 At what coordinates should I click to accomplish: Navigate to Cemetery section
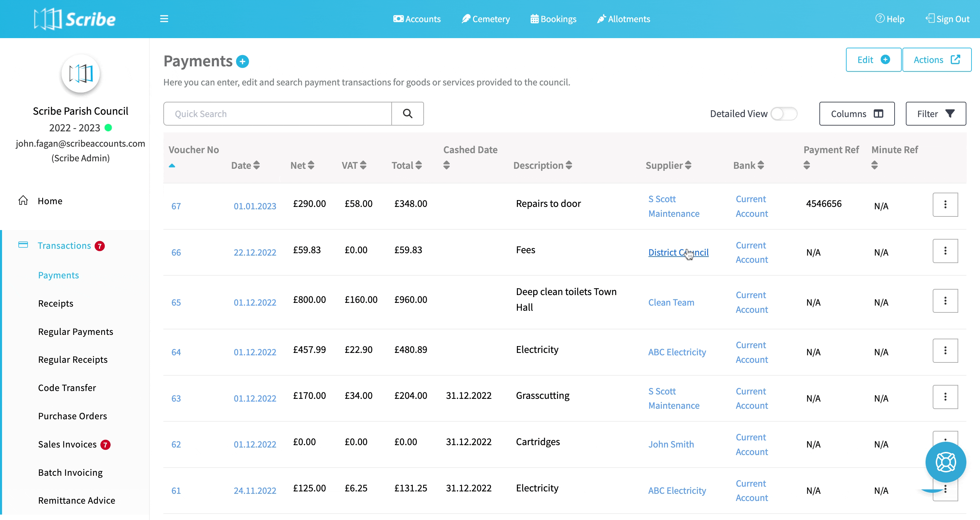tap(486, 19)
